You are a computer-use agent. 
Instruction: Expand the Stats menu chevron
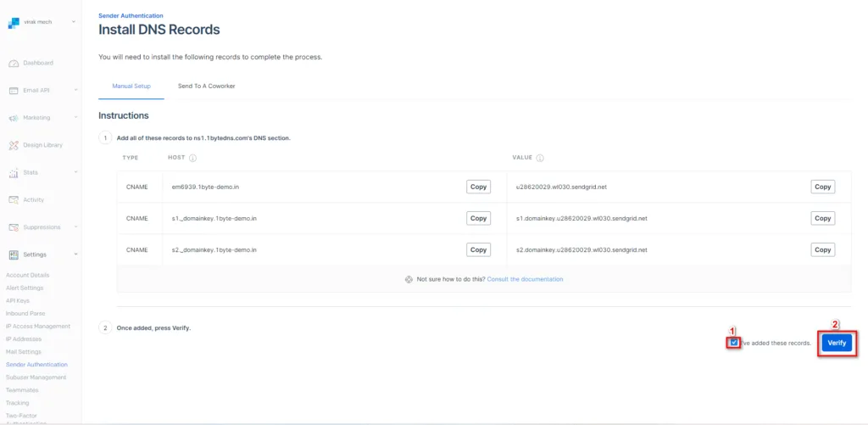coord(75,172)
